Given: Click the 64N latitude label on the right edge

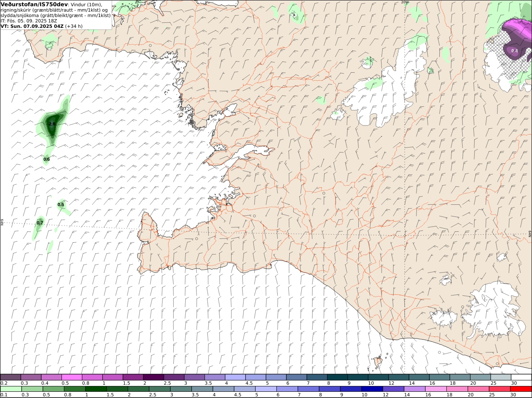Looking at the screenshot, I should (x=530, y=234).
